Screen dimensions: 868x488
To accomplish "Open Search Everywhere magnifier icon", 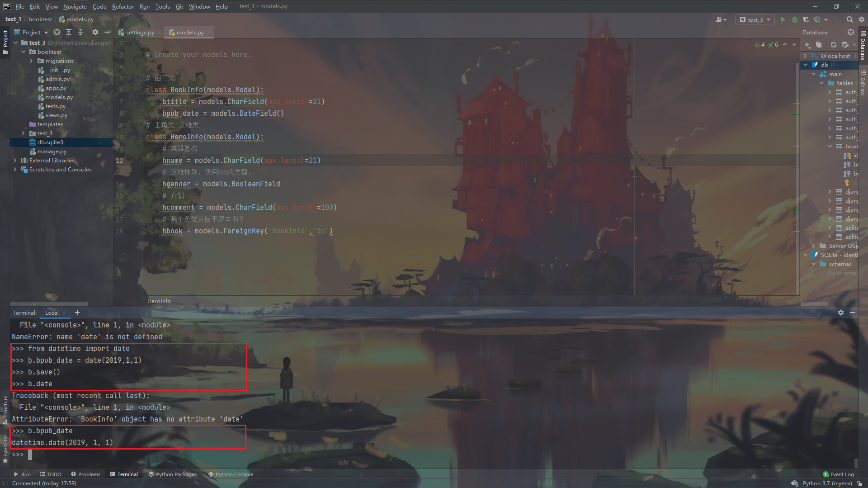I will tap(849, 19).
